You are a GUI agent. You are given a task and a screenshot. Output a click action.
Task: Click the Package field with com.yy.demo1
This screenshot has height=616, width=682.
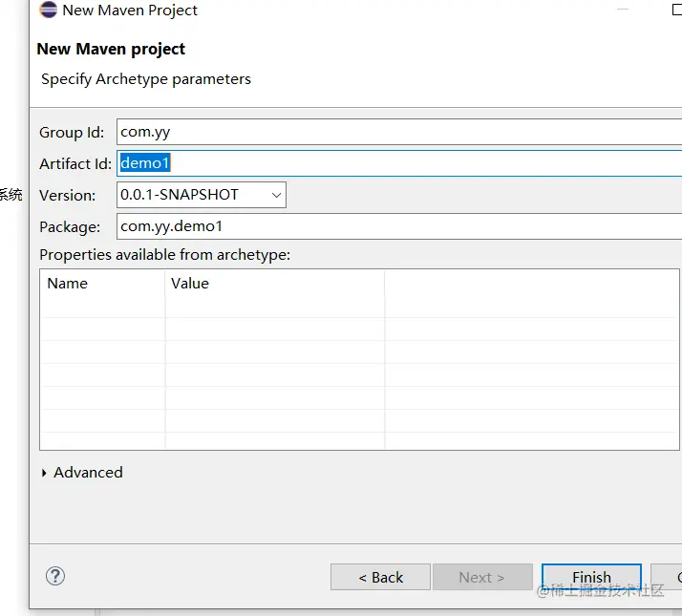(399, 226)
